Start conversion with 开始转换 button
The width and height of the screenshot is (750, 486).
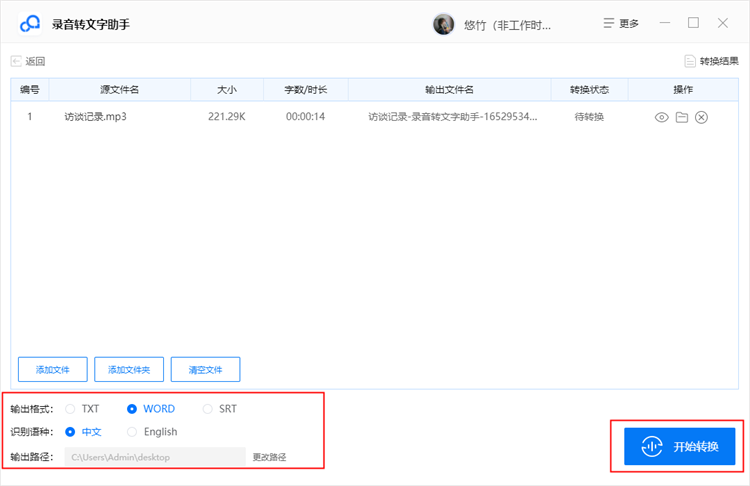pos(679,446)
